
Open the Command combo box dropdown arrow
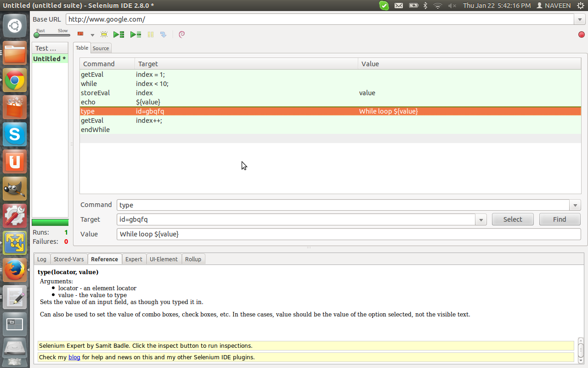coord(576,205)
